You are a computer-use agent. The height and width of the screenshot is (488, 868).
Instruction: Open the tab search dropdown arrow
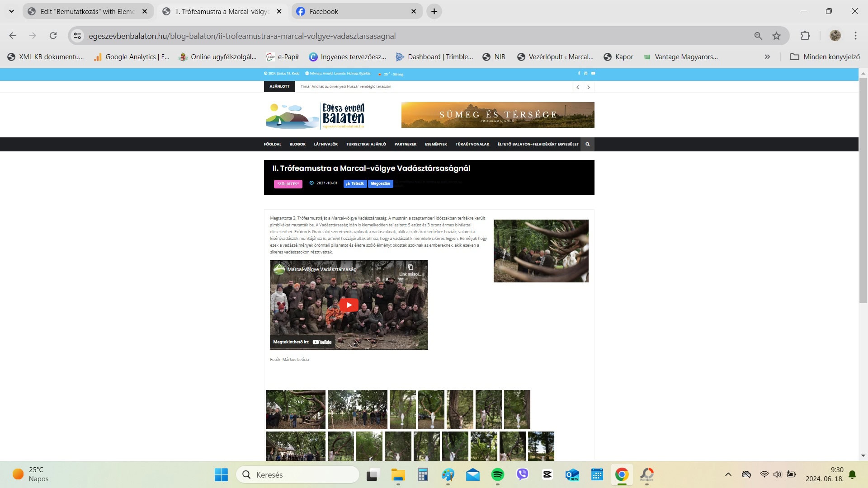(11, 11)
